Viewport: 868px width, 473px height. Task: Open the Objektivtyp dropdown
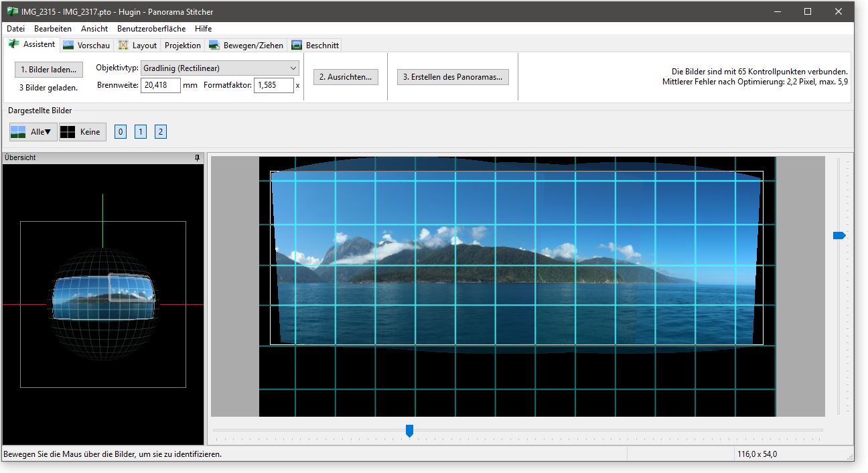220,68
